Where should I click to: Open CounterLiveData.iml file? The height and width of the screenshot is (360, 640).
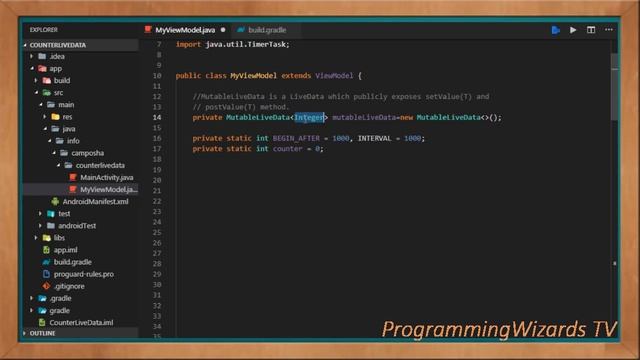[81, 322]
